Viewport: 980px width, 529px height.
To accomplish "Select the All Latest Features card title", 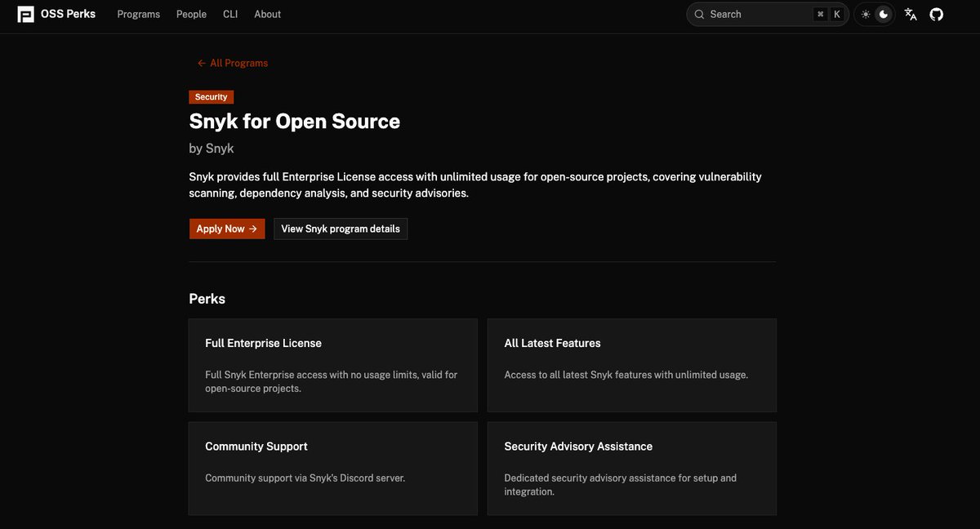I will point(552,343).
